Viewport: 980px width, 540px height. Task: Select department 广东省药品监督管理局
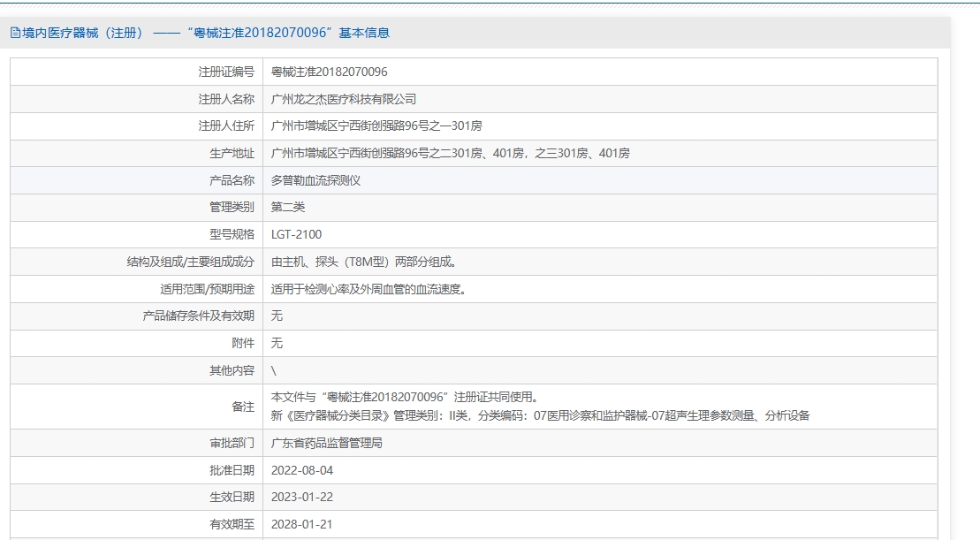326,443
